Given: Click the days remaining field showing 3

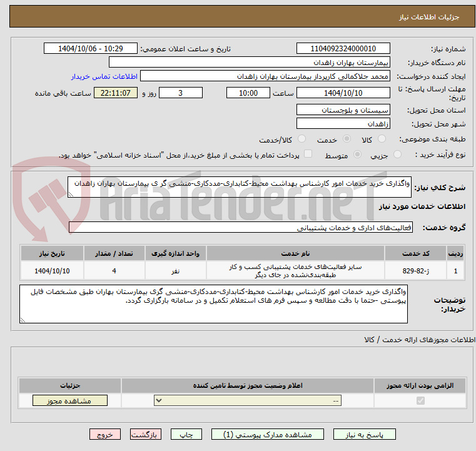Looking at the screenshot, I should tap(181, 93).
